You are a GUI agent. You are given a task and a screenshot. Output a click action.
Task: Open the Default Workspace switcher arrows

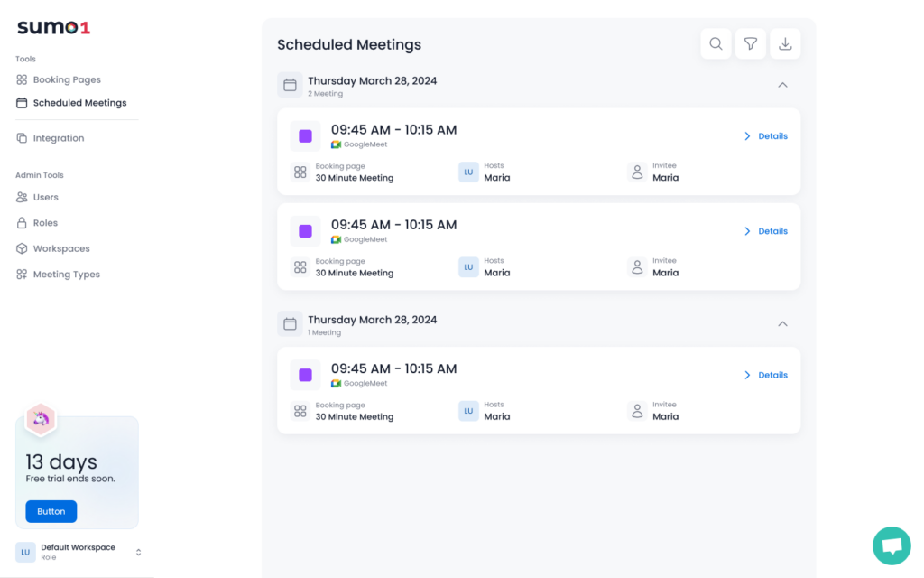[x=138, y=553]
